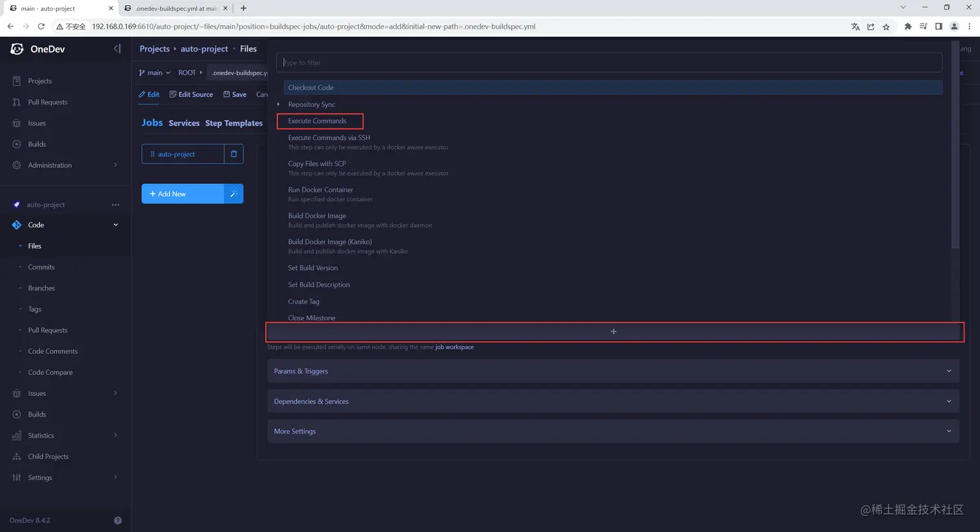Bookmark this page with the star icon
Screen dimensions: 980x532
click(x=886, y=27)
